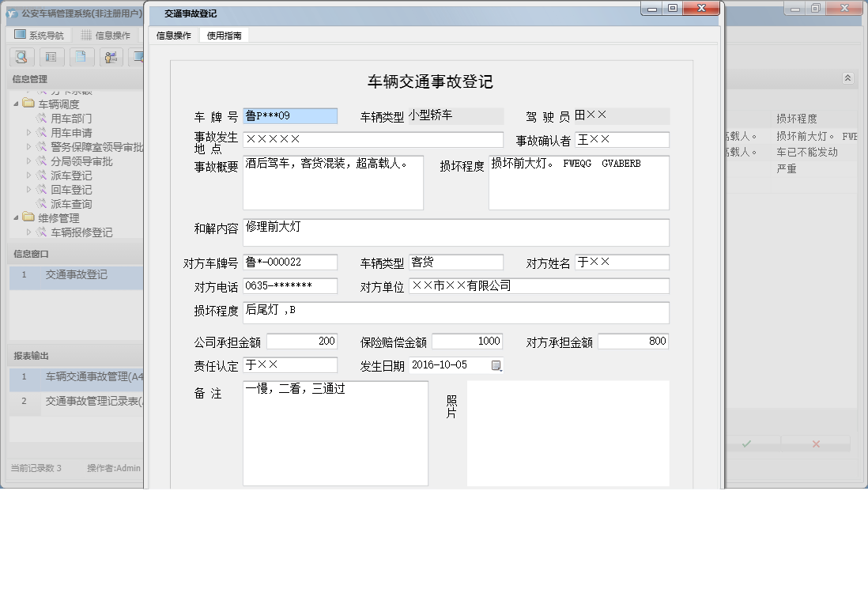Click the 信息管理 panel header
Screen dimensions: 868x589
75,79
